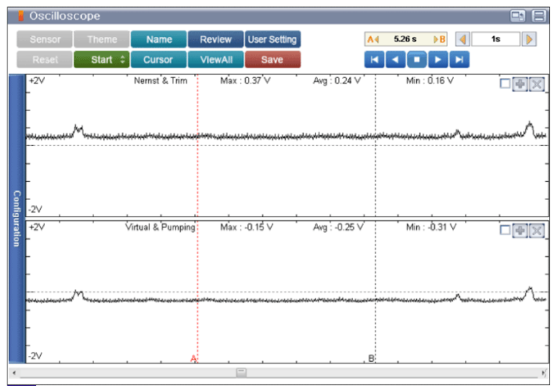Click the 1s time base field
This screenshot has height=392, width=557.
[x=496, y=40]
